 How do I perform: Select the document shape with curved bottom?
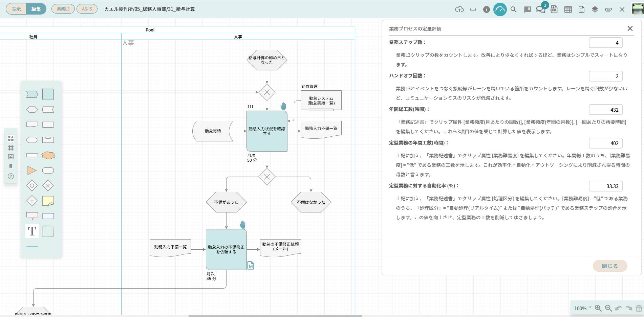tap(32, 125)
